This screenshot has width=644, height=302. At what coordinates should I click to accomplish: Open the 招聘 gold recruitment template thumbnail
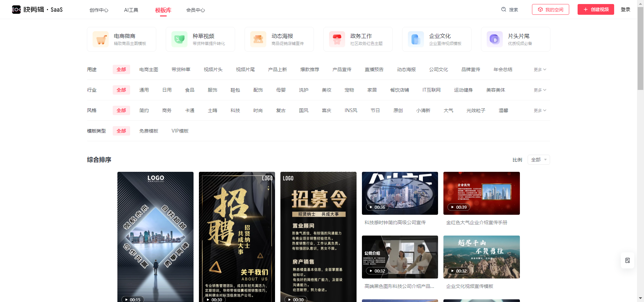click(237, 237)
